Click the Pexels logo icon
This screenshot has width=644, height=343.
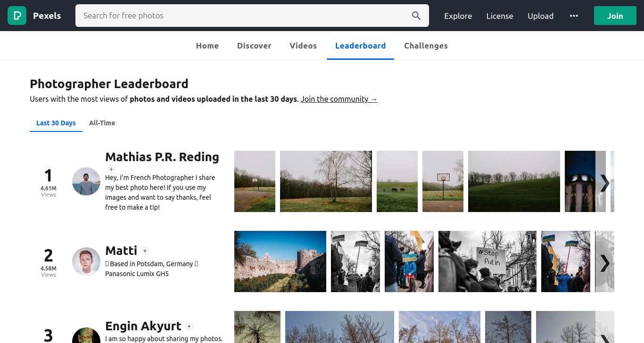17,16
